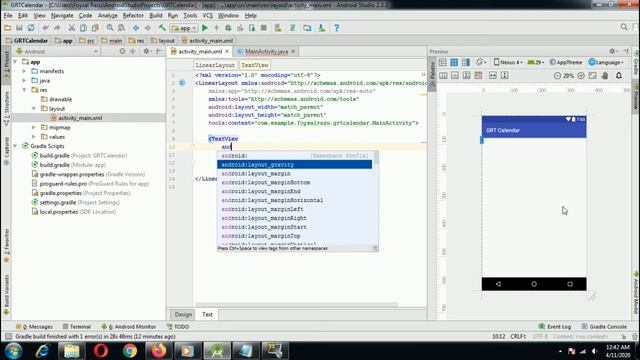Select the Design plus Blueprint view icon
The height and width of the screenshot is (360, 640).
(x=466, y=62)
